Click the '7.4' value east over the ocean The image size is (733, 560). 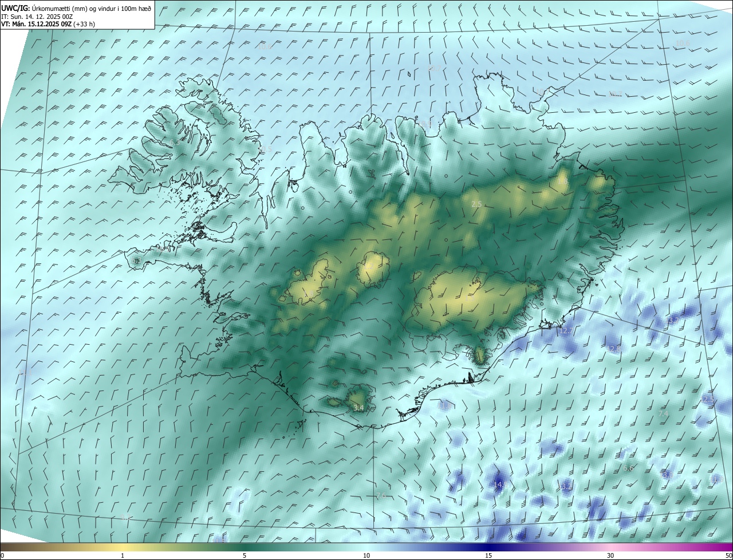point(663,413)
